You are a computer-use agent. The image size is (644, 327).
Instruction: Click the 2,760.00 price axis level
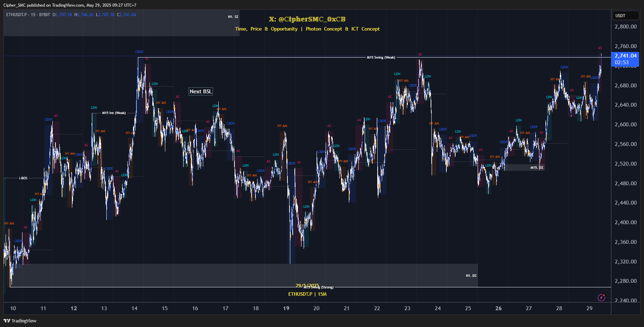pyautogui.click(x=625, y=46)
